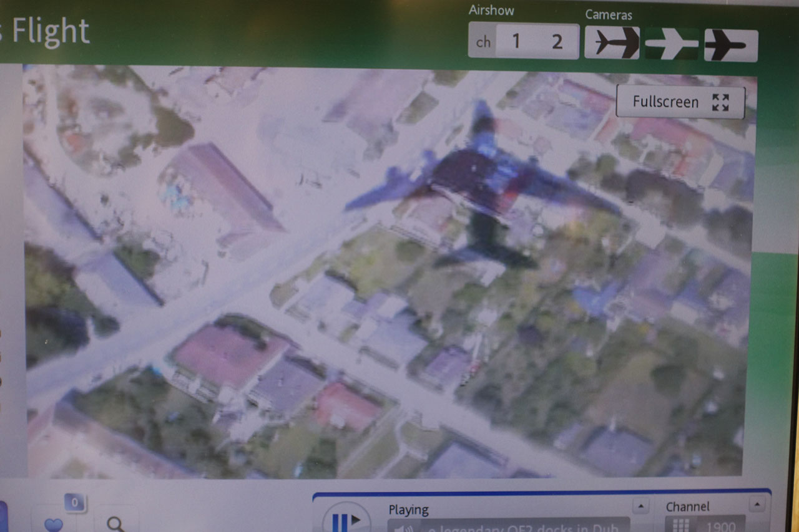
Task: Expand the Playing panel with its arrow
Action: click(x=640, y=505)
